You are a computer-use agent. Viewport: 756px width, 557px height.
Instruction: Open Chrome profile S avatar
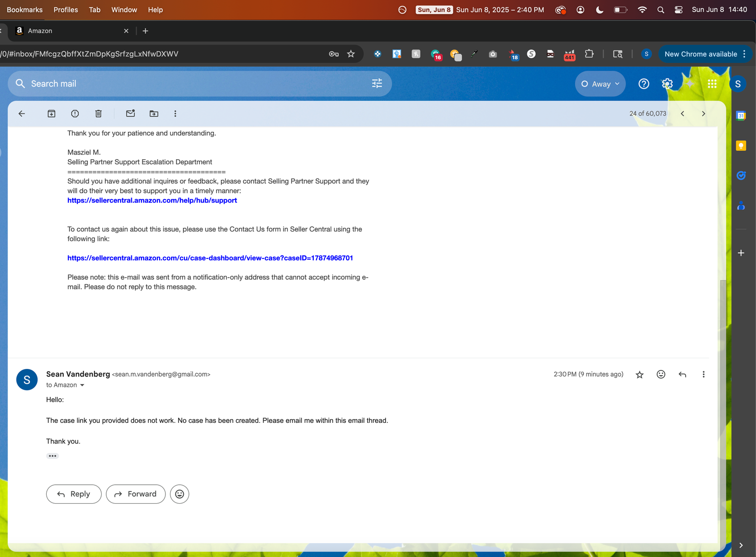point(646,54)
